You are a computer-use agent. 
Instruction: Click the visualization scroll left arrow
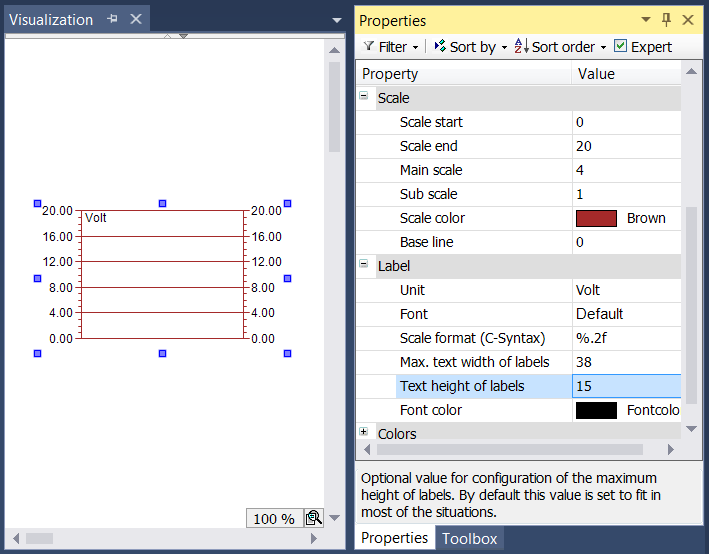pos(16,538)
